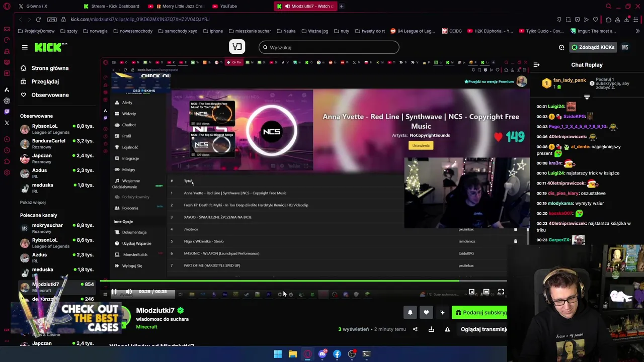Open the Player icon in browser toolbar

586,20
